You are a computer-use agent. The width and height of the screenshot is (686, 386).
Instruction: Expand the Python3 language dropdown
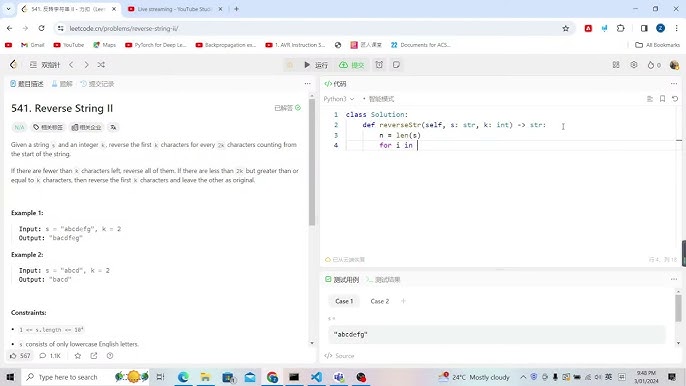coord(339,99)
